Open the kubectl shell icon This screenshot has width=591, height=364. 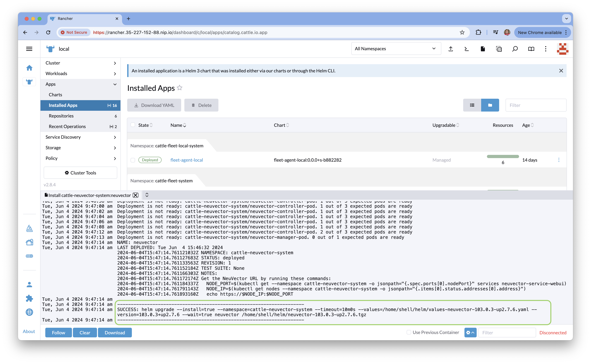coord(467,49)
